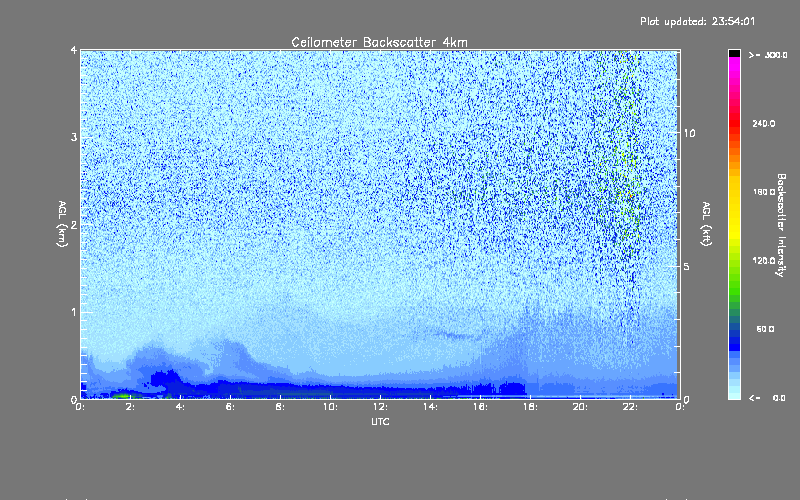This screenshot has width=800, height=500.
Task: Click the 'Backscatter Intensity' colorbar label
Action: click(x=781, y=225)
